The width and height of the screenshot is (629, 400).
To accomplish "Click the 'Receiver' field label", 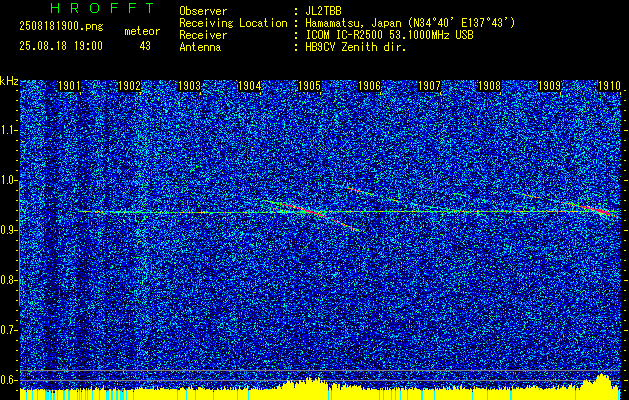I will point(203,35).
